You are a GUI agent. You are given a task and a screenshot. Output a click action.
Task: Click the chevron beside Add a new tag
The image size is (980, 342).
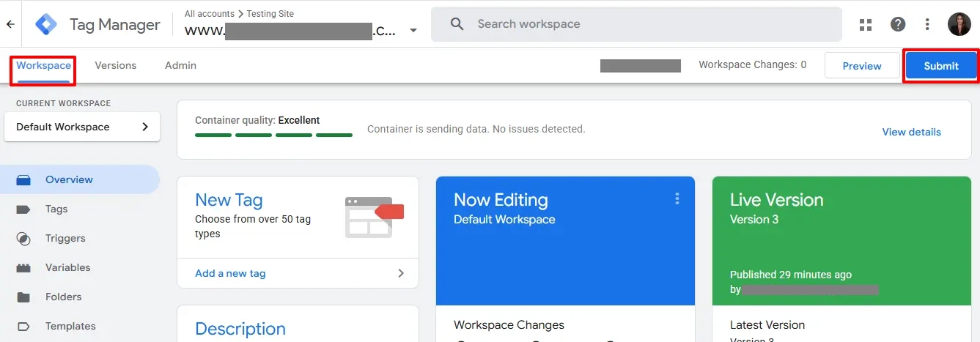point(401,273)
